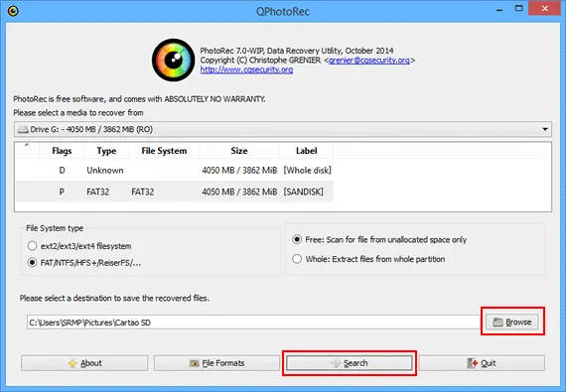Click the SANDISK row size value
Screen dimensions: 566x392
click(239, 192)
